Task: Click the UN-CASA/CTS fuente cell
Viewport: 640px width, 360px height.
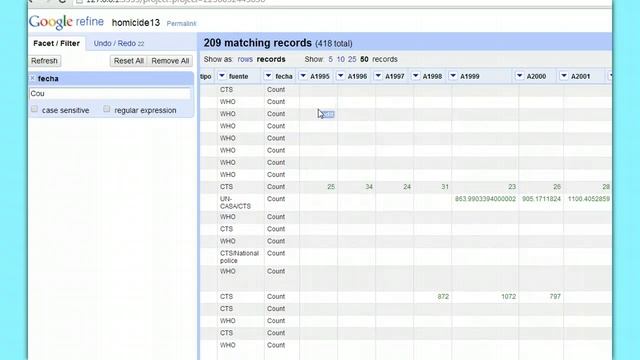Action: click(236, 202)
